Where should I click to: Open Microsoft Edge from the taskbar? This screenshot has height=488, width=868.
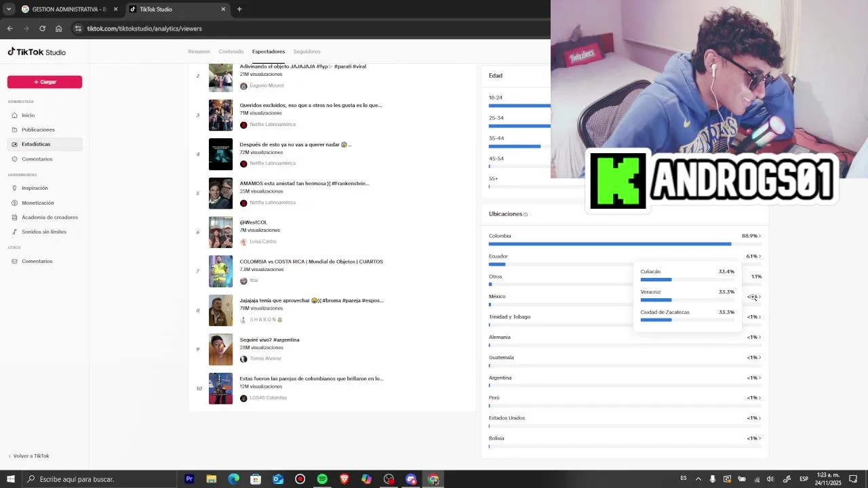[x=233, y=479]
